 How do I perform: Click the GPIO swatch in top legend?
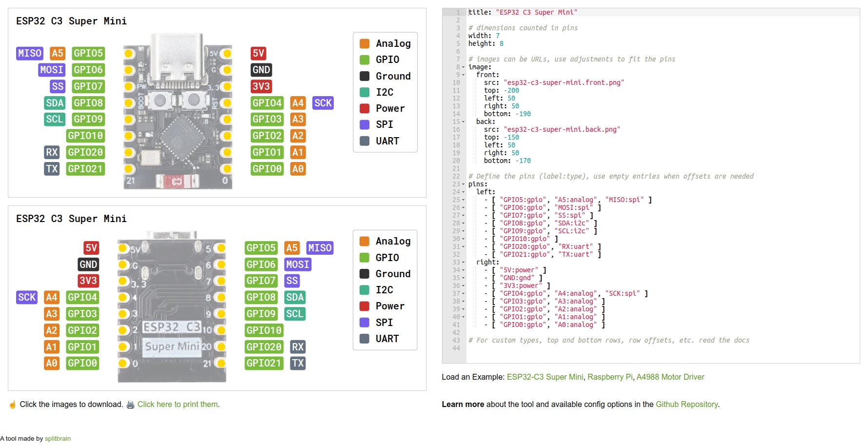364,60
